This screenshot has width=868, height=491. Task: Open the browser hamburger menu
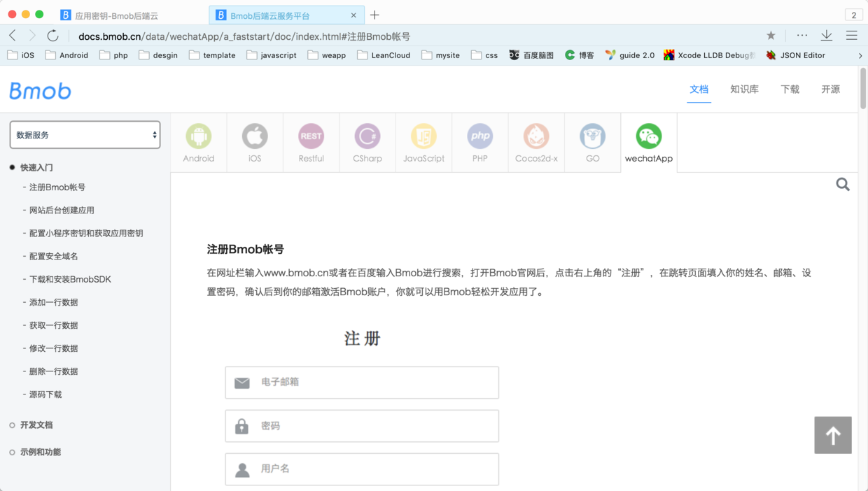[x=852, y=36]
